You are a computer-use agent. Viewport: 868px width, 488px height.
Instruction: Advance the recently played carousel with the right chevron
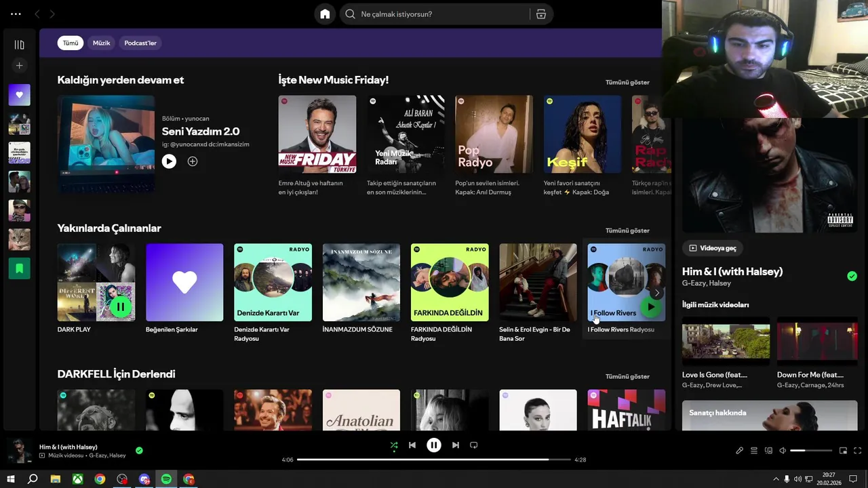click(x=656, y=293)
